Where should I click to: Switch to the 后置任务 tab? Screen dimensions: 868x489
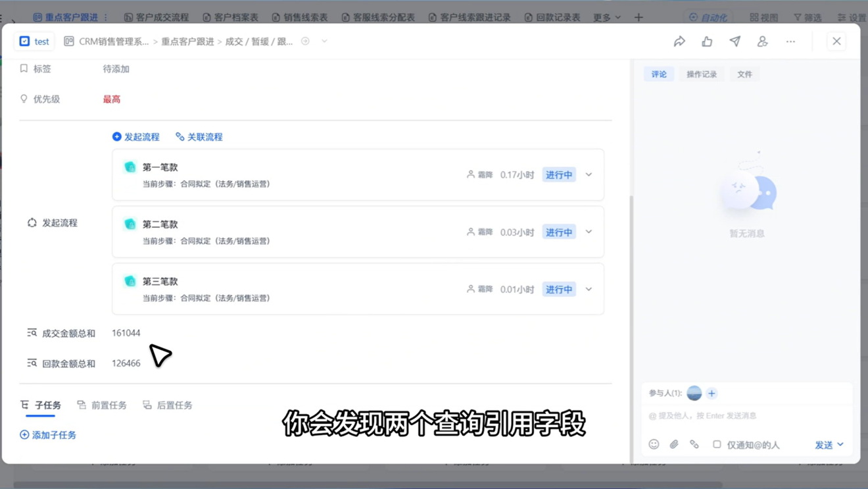pyautogui.click(x=168, y=405)
